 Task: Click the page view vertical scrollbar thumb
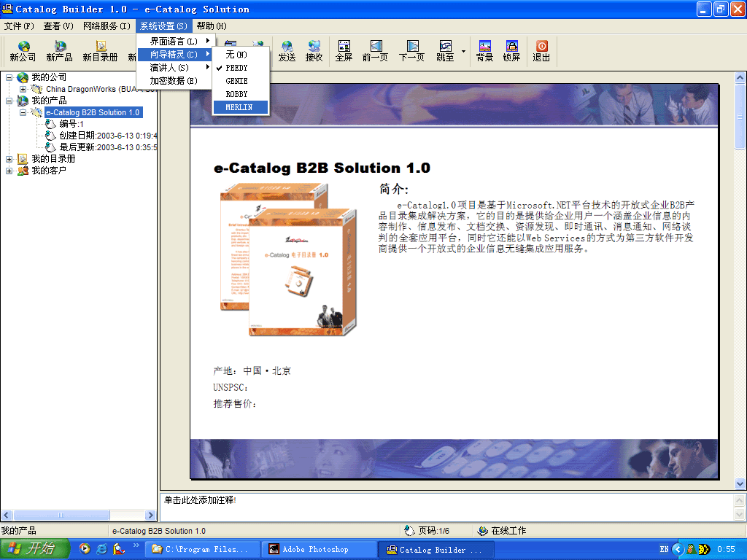pyautogui.click(x=740, y=116)
